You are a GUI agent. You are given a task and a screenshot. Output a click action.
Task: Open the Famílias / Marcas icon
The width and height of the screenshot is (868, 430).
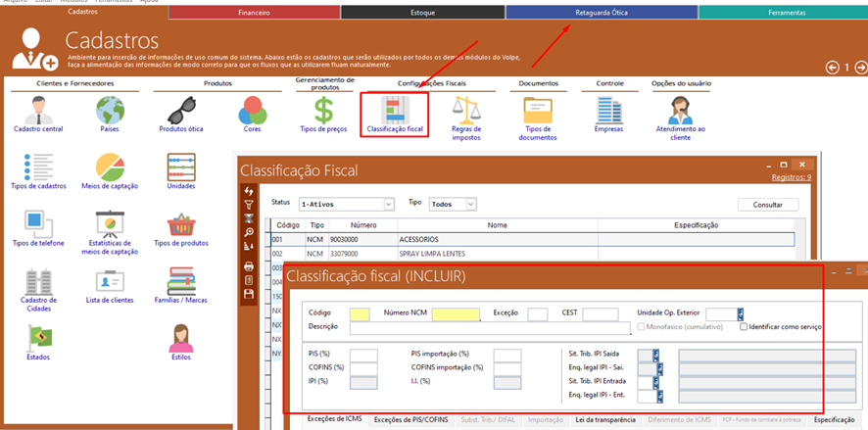181,282
